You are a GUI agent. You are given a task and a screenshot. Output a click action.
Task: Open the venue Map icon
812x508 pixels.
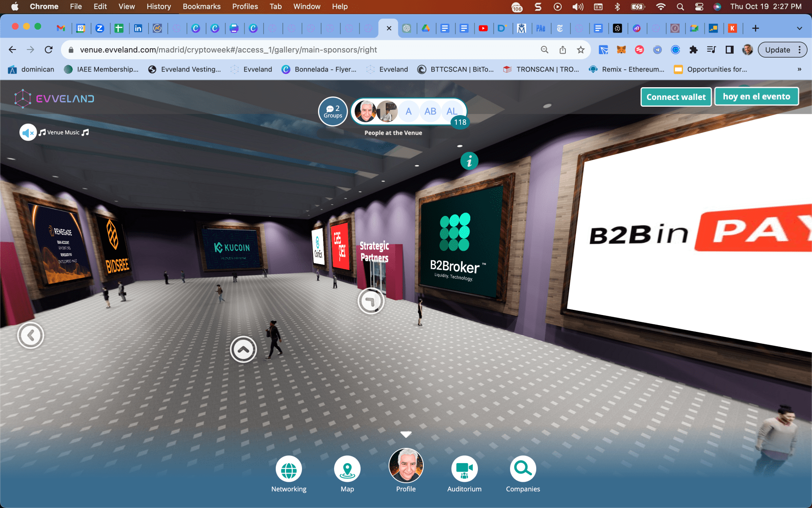tap(347, 469)
